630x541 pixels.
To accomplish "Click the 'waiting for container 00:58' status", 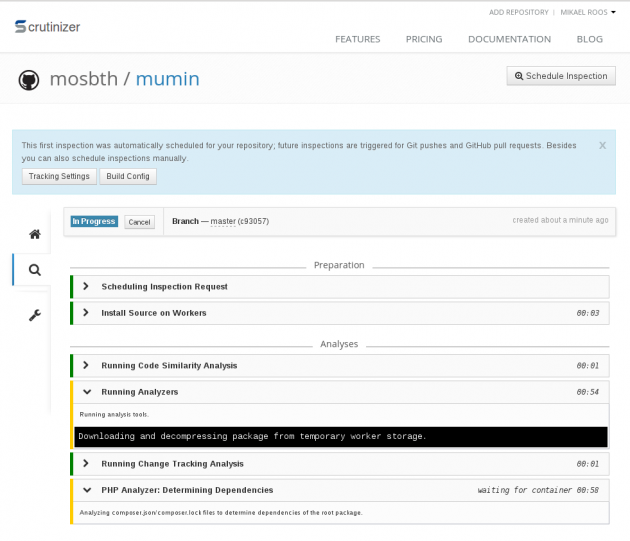I will (538, 490).
